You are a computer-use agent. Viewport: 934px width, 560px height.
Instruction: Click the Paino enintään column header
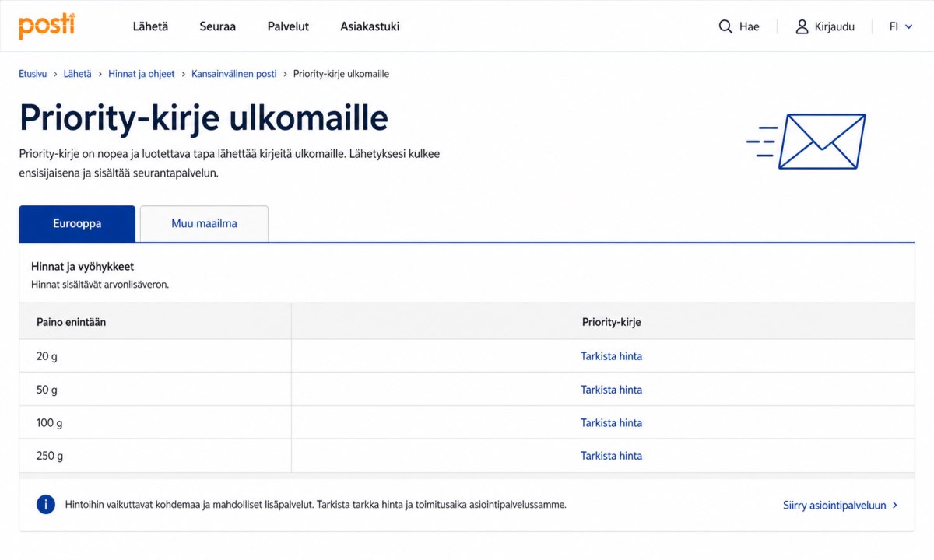click(155, 322)
